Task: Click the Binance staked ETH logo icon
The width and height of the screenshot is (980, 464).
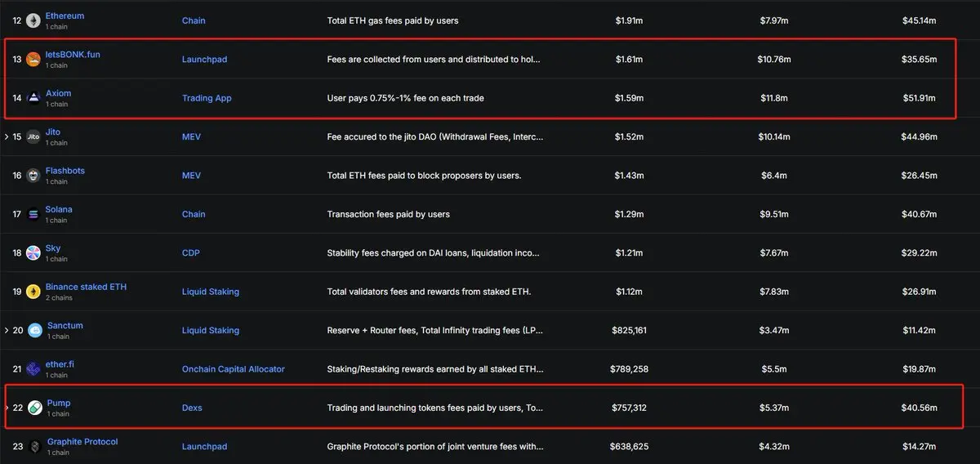Action: point(33,292)
